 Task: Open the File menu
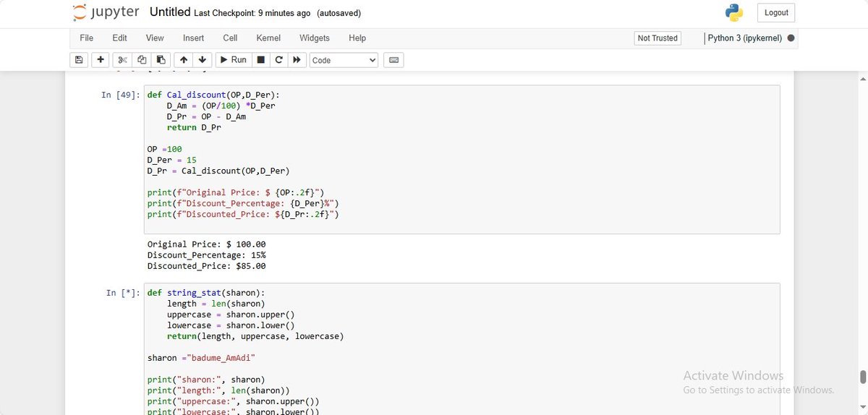click(x=86, y=38)
